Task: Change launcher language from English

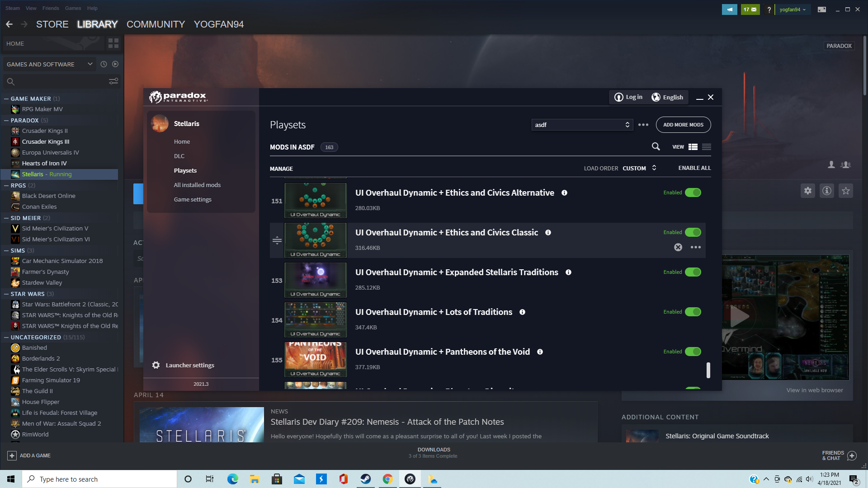Action: coord(667,97)
